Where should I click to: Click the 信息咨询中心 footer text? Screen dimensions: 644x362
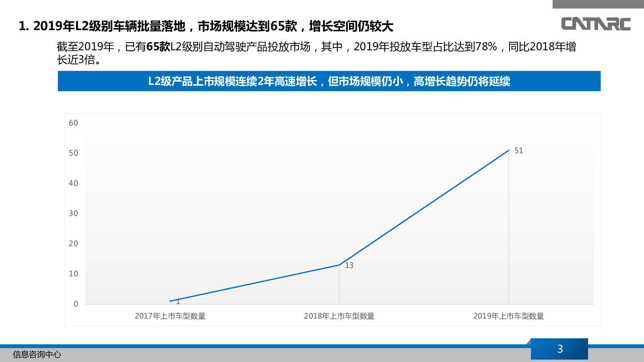click(x=37, y=354)
